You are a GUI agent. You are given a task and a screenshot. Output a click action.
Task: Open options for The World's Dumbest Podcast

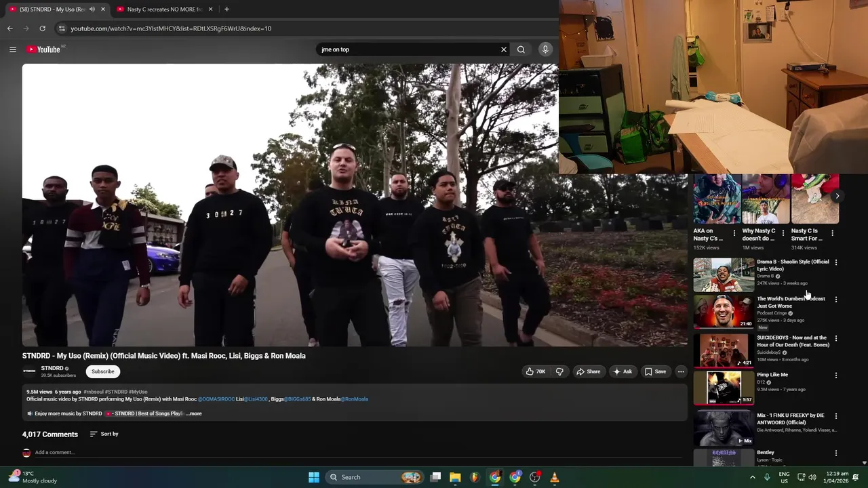coord(835,300)
